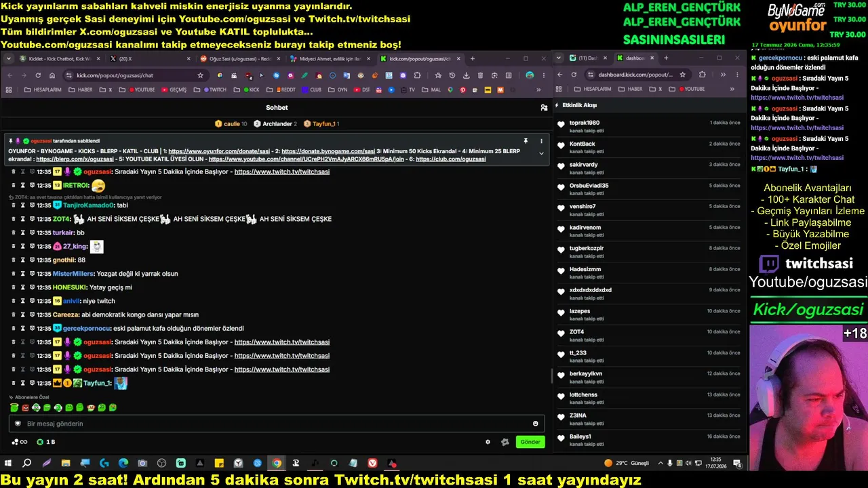The image size is (868, 488).
Task: Open a new tab in chat browser
Action: point(473,59)
